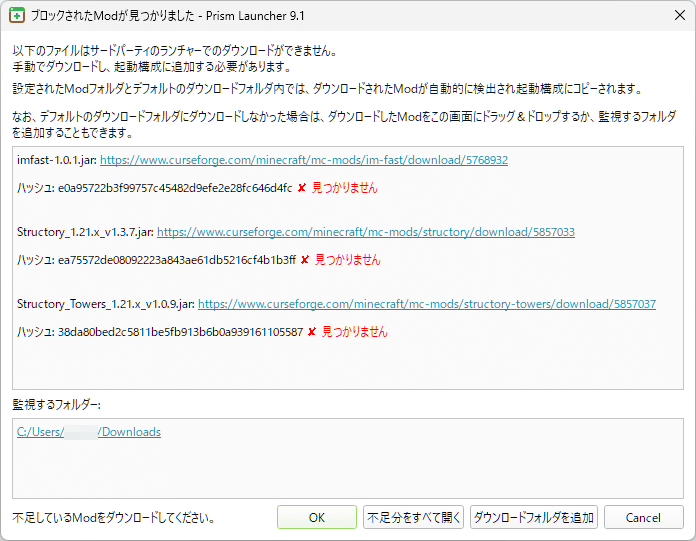Viewport: 696px width, 541px height.
Task: Close the blocked mods dialog
Action: point(680,16)
